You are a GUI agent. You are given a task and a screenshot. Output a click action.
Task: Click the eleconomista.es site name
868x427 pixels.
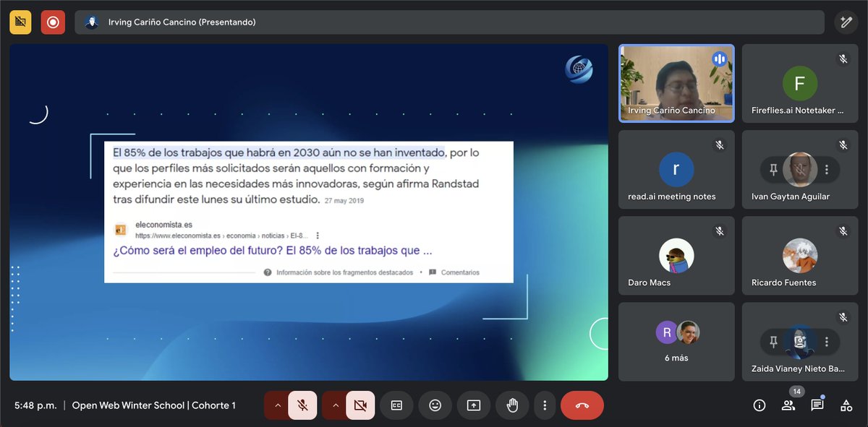tap(164, 225)
